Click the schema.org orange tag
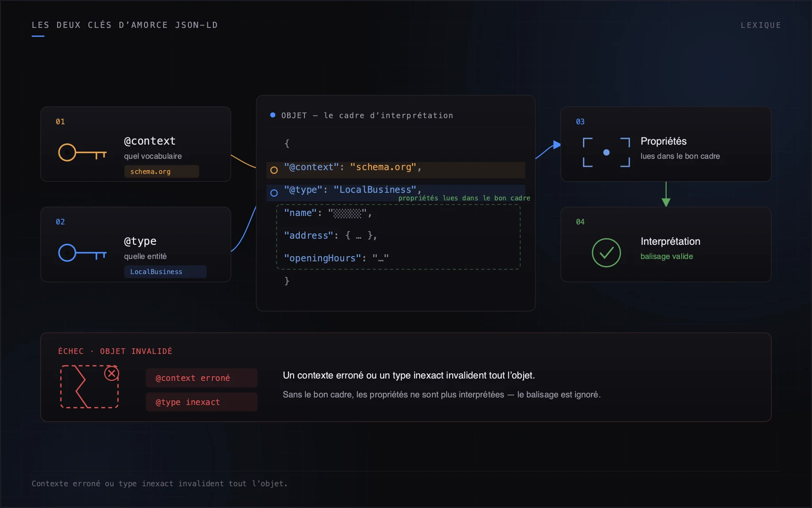This screenshot has height=508, width=812. coord(161,171)
